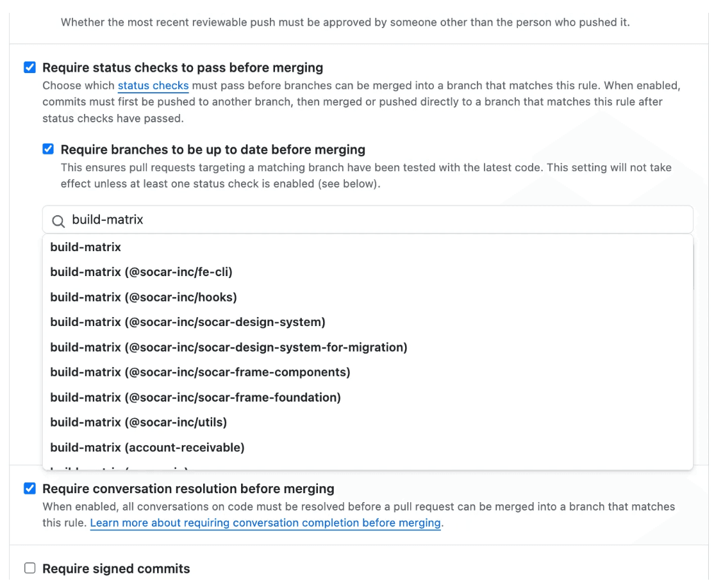Click the search magnifier icon
The width and height of the screenshot is (723, 588).
tap(58, 221)
